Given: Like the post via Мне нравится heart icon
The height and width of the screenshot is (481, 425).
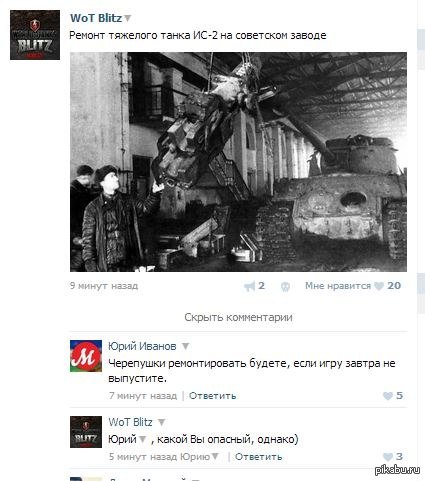Looking at the screenshot, I should pos(379,286).
